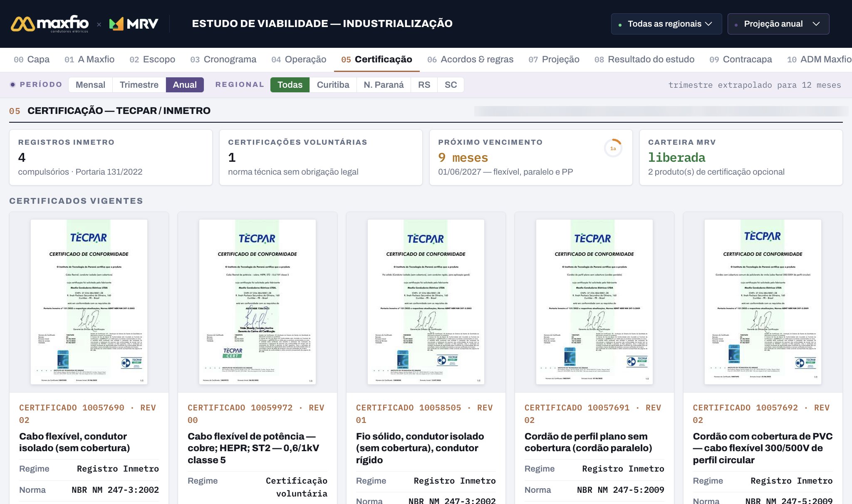Open Projeção anual dropdown
Viewport: 852px width, 504px height.
click(x=778, y=24)
